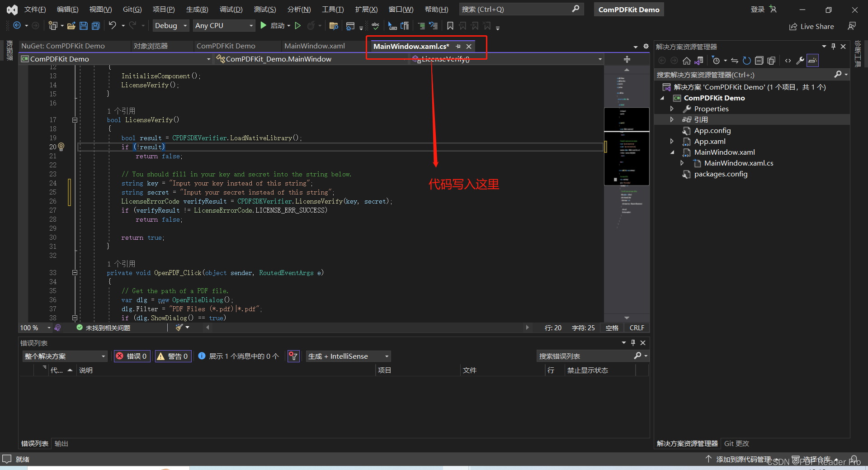Screen dimensions: 868x470
Task: Click the Comment Selection lines icon
Action: tap(421, 26)
